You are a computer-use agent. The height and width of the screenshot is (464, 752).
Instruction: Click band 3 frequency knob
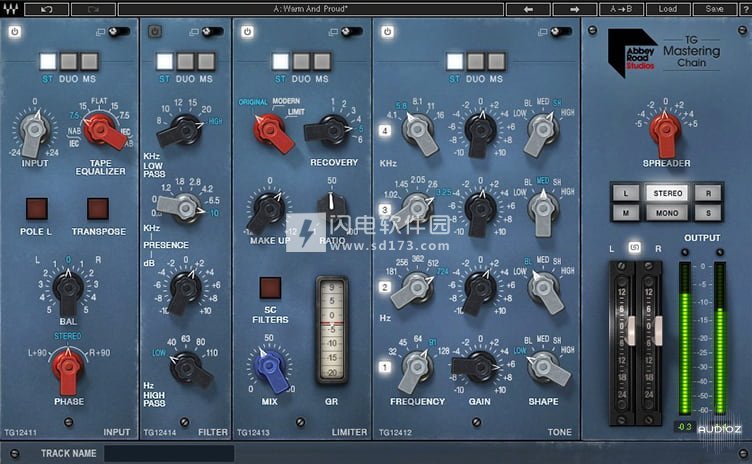click(x=416, y=209)
